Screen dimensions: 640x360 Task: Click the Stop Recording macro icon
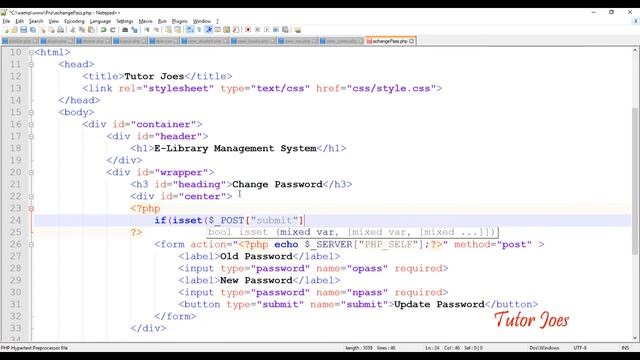tap(257, 30)
